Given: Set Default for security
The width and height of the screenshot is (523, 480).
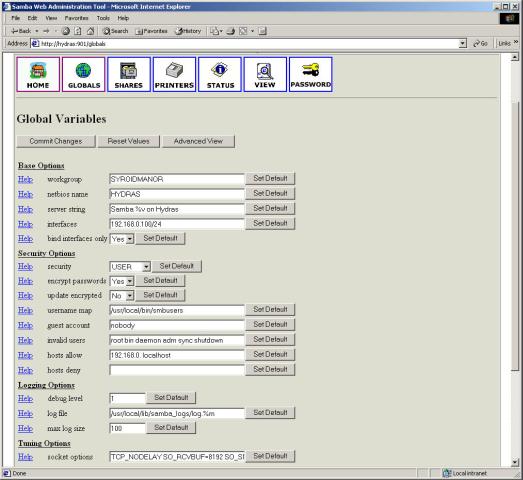Looking at the screenshot, I should click(x=176, y=266).
